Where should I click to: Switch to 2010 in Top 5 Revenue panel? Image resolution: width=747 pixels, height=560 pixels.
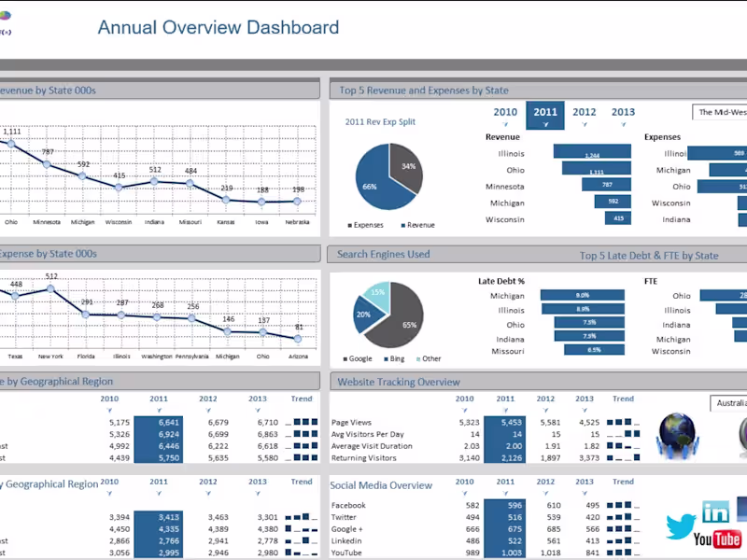pos(505,112)
